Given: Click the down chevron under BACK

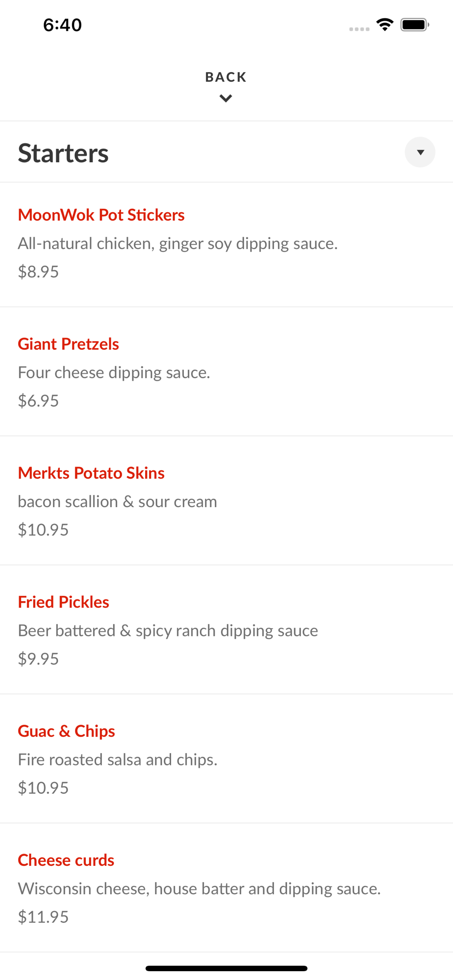Looking at the screenshot, I should 226,98.
